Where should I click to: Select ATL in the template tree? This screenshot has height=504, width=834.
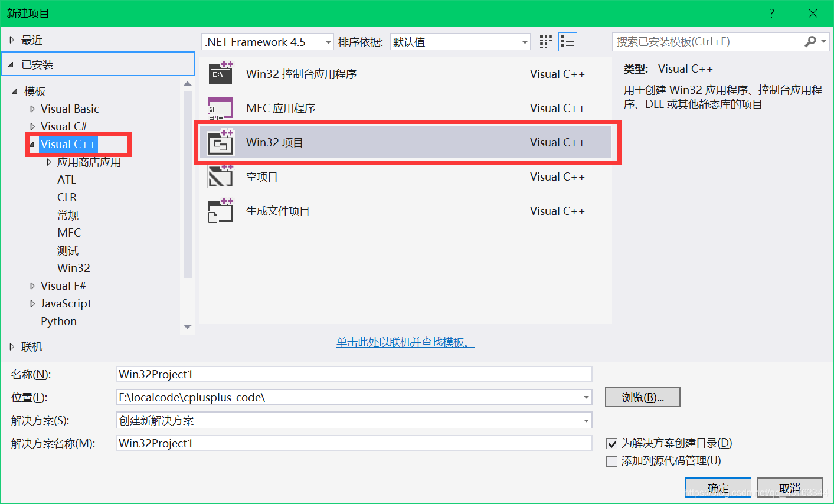[67, 179]
